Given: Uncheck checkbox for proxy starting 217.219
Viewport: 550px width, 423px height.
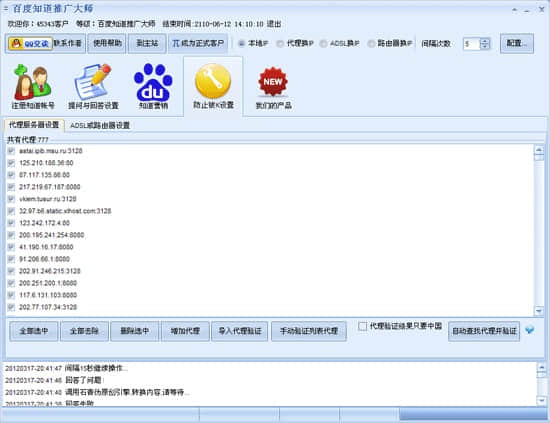Looking at the screenshot, I should 11,187.
